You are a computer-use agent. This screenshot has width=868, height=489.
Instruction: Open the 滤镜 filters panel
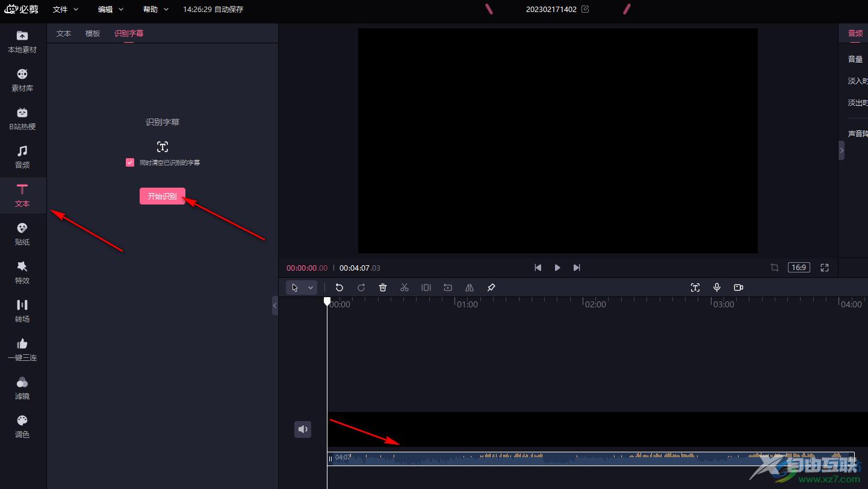(22, 389)
